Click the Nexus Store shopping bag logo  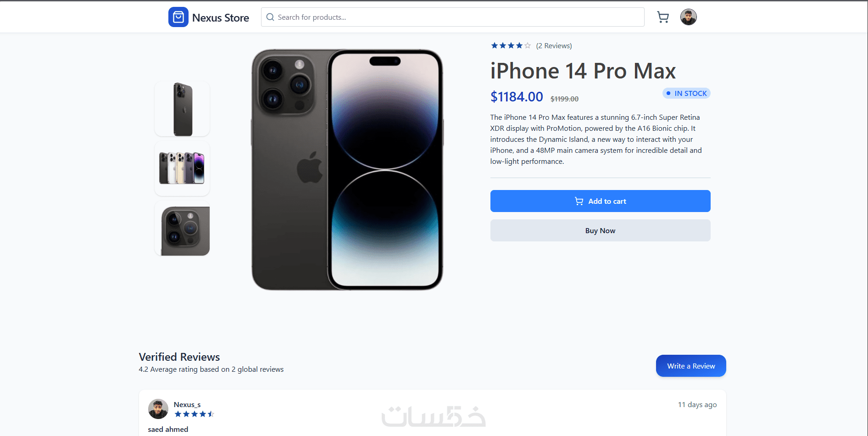coord(178,17)
